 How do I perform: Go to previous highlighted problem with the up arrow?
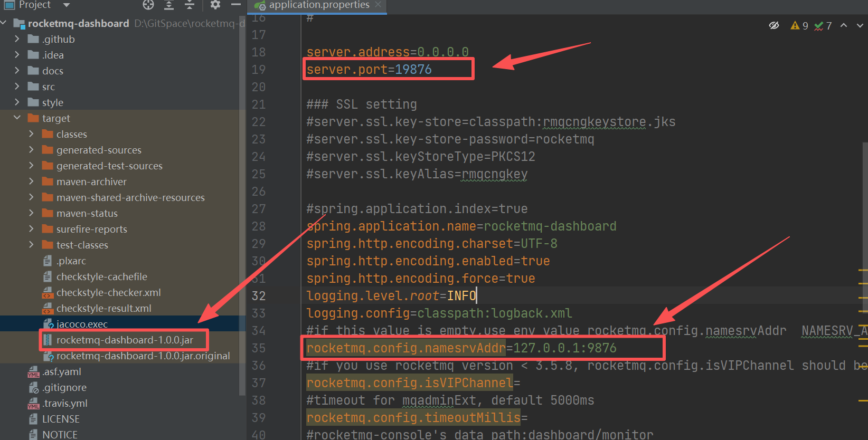pyautogui.click(x=844, y=25)
